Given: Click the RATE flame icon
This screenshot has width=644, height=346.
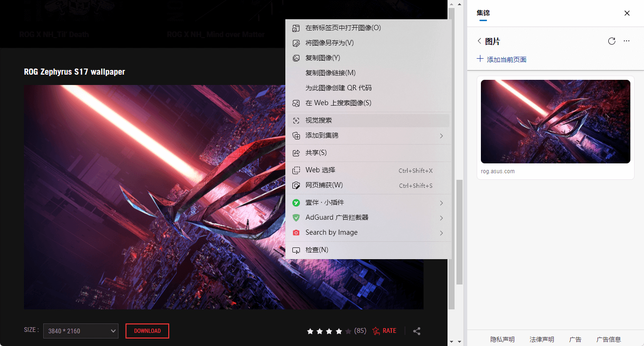Looking at the screenshot, I should [x=376, y=331].
